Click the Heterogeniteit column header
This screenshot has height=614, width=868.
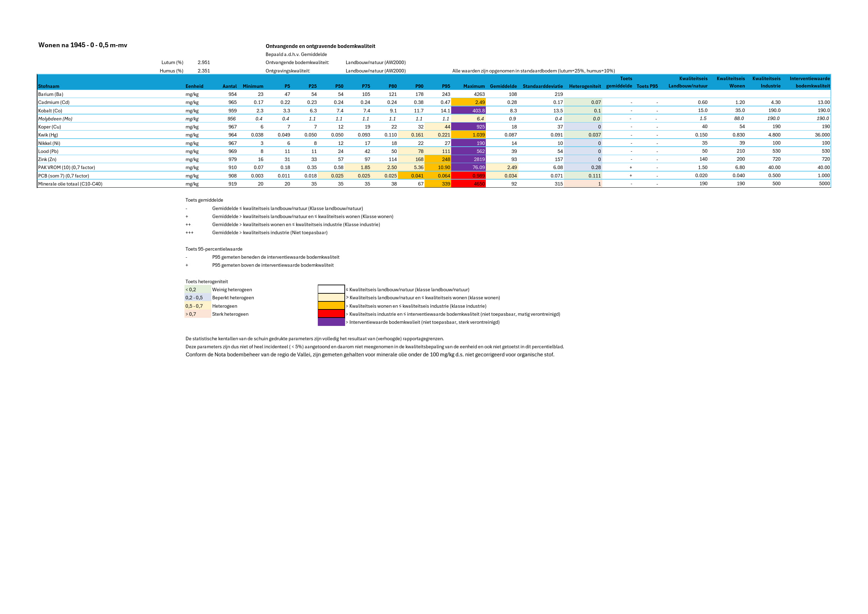click(584, 86)
